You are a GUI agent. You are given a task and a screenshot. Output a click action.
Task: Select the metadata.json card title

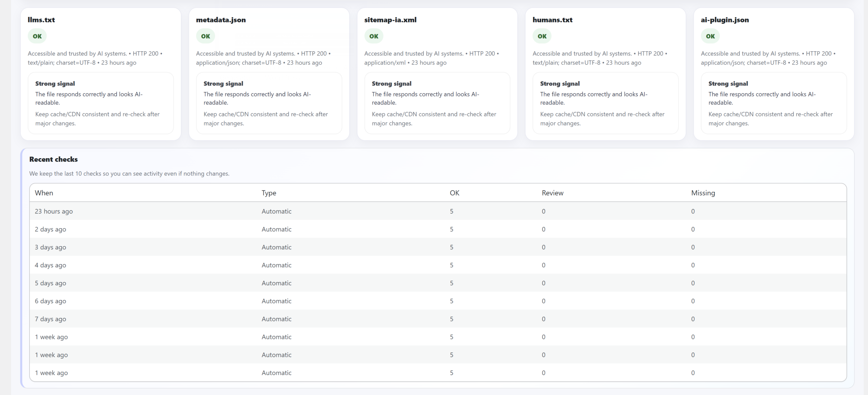click(221, 20)
